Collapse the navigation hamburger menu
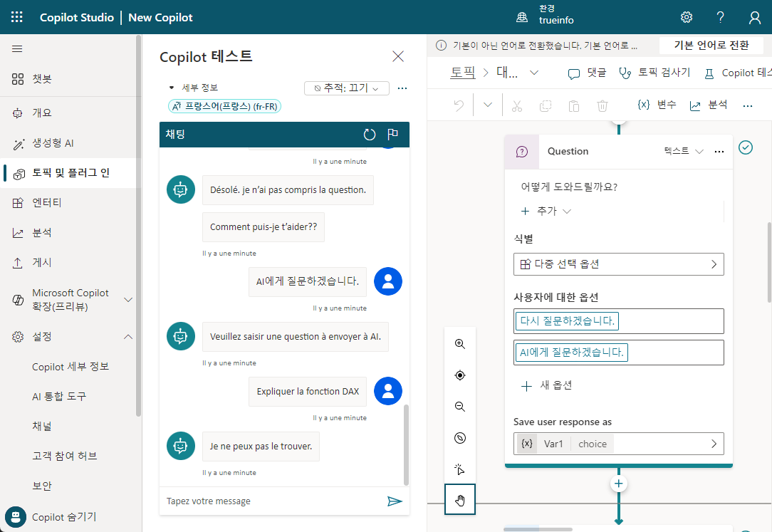This screenshot has height=532, width=772. pyautogui.click(x=17, y=48)
